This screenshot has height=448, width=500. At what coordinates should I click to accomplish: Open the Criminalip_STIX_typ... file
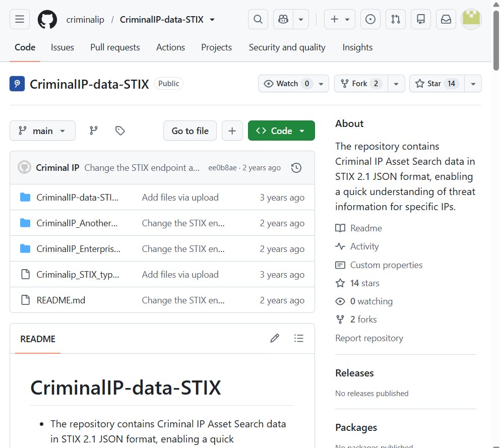(78, 275)
